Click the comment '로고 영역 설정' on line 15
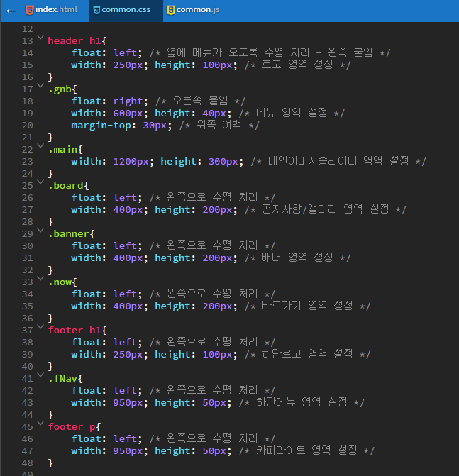Screen dimensions: 459x476 (x=297, y=65)
